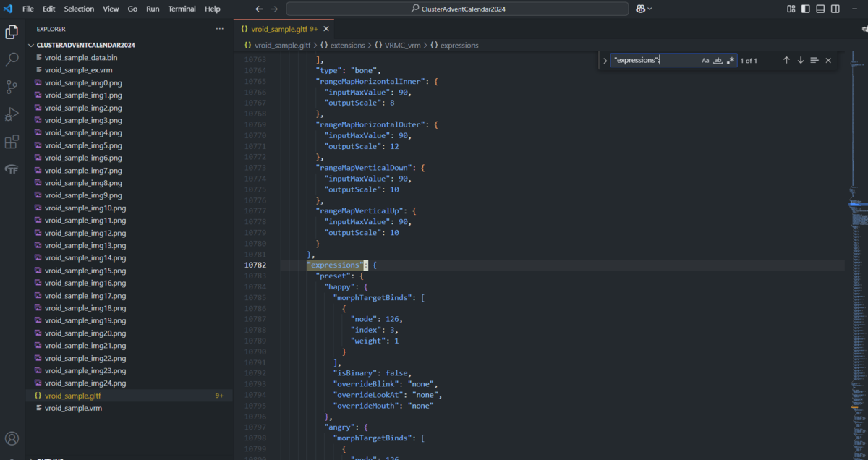The image size is (868, 460).
Task: Expand the Replace toggle in find widget
Action: (x=605, y=61)
